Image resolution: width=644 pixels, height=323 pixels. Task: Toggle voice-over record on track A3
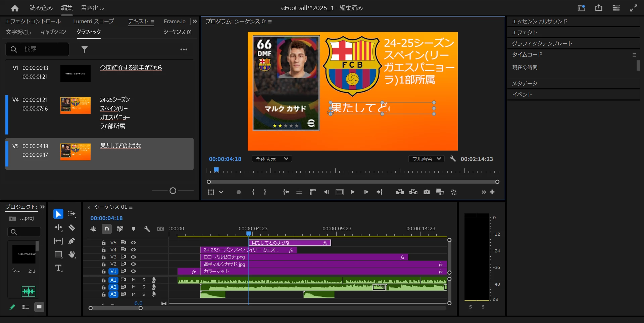[154, 294]
